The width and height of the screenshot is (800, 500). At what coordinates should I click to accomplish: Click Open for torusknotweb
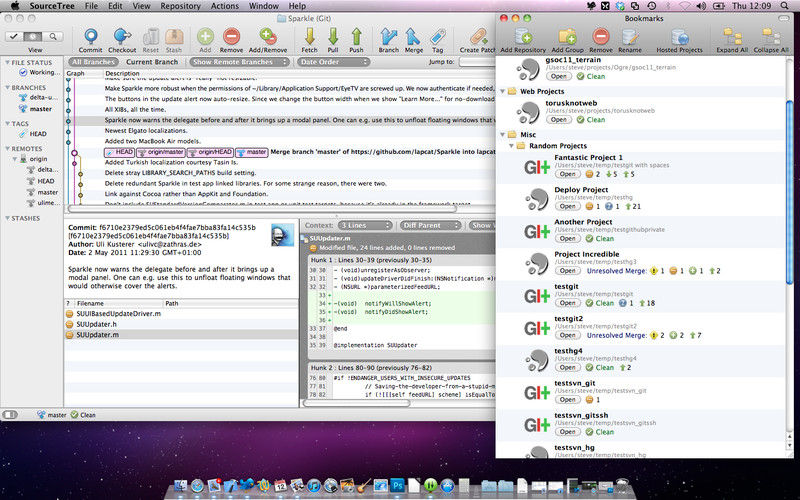pyautogui.click(x=559, y=119)
